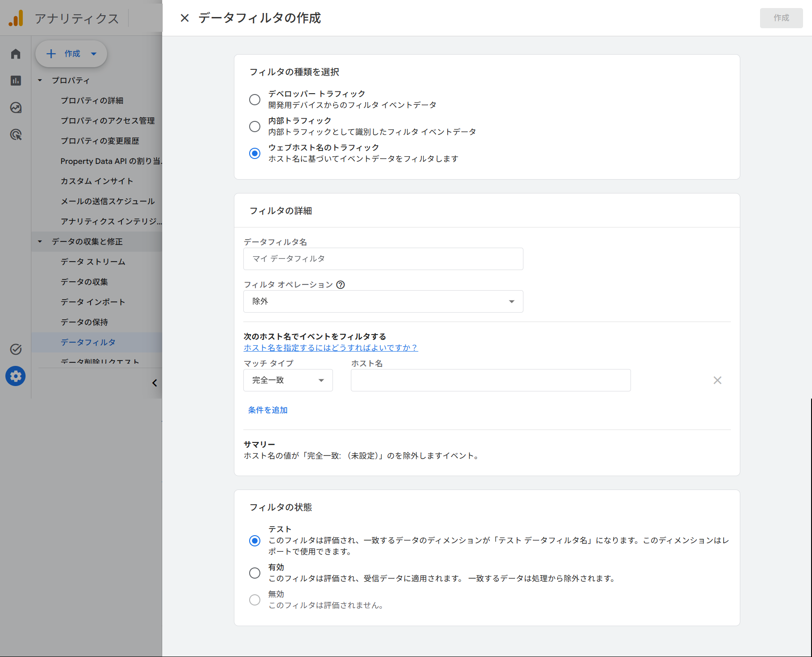
Task: Open the match type dropdown
Action: [x=288, y=380]
